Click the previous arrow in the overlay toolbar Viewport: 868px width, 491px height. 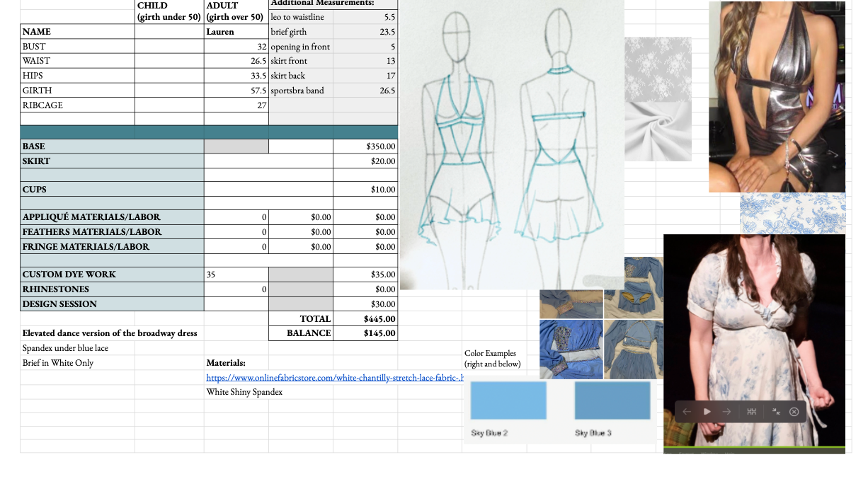pyautogui.click(x=687, y=412)
